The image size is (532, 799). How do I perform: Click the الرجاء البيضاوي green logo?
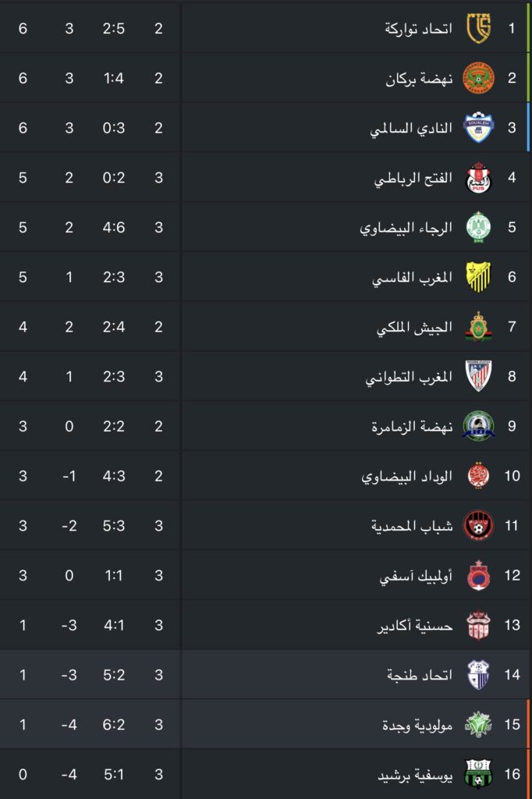click(x=478, y=227)
